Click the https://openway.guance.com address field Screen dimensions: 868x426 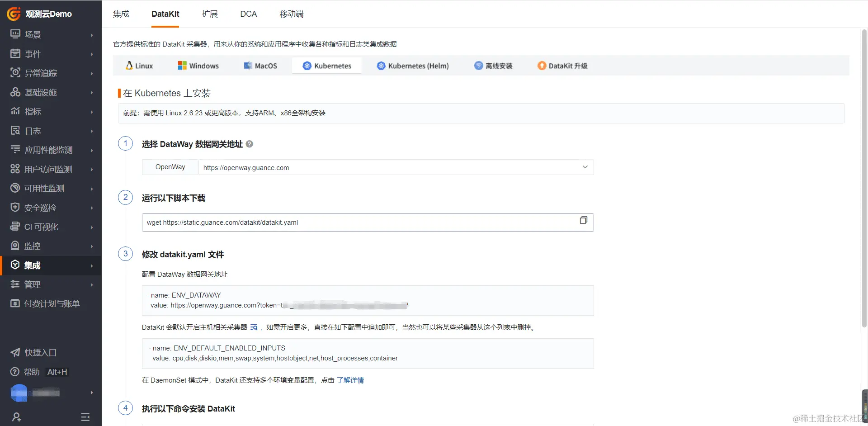[396, 167]
